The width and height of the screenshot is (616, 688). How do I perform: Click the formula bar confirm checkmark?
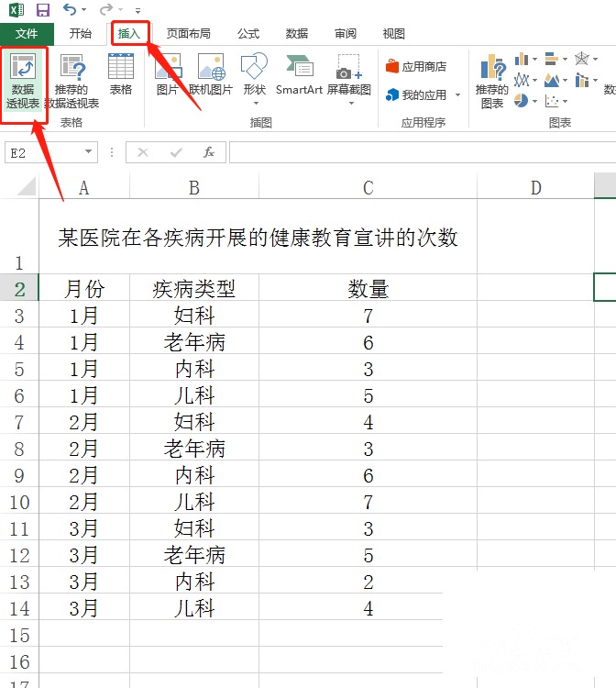(176, 152)
